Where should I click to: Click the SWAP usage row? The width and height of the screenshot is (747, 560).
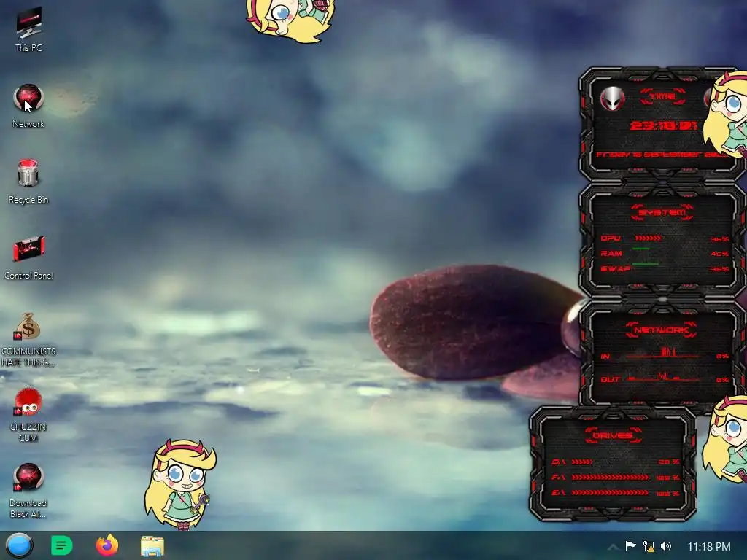(x=665, y=268)
